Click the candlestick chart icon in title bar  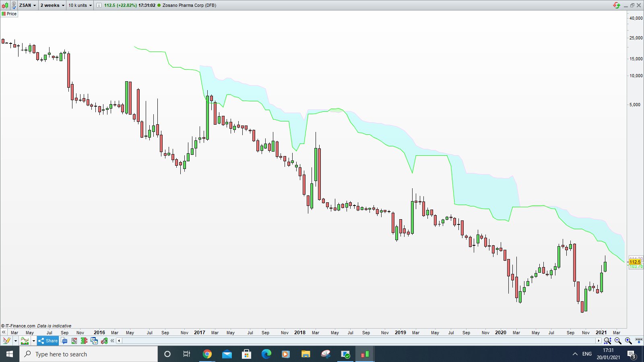point(5,5)
